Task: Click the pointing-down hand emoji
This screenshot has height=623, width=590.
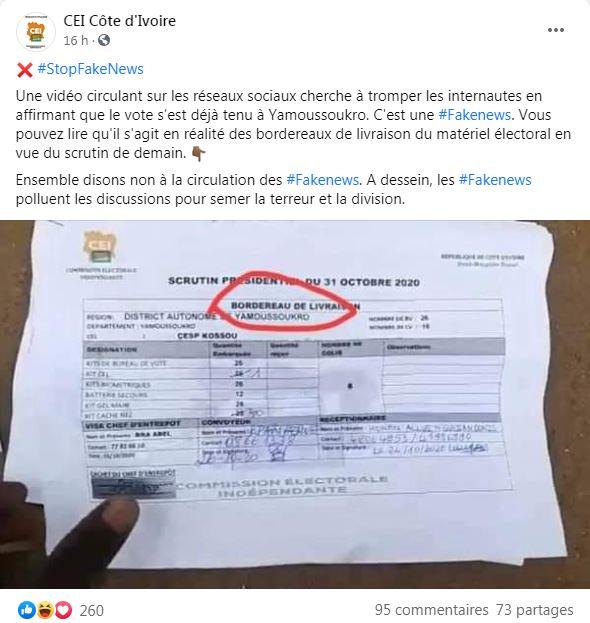Action: tap(199, 154)
